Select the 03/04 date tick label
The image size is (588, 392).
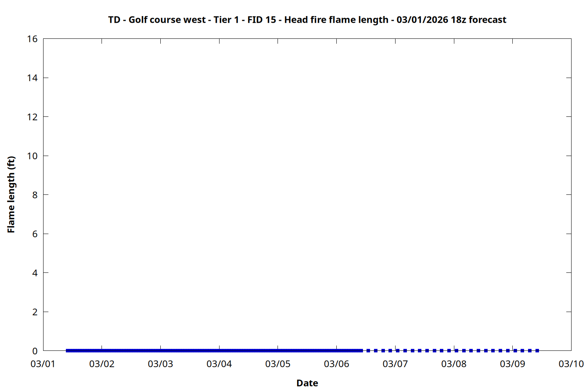pos(219,364)
